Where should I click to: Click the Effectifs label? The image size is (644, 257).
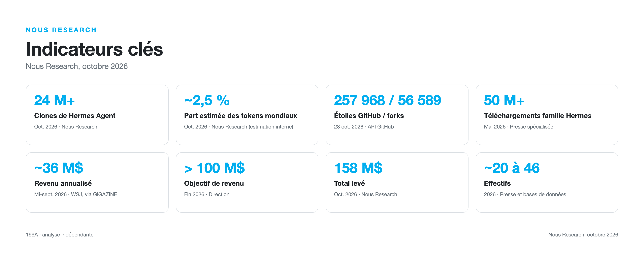click(497, 183)
